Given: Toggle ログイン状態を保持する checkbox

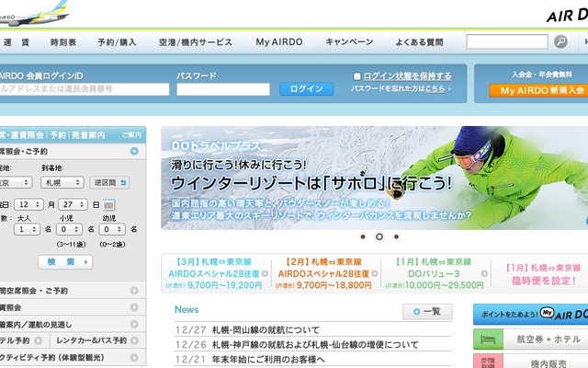Looking at the screenshot, I should [x=357, y=76].
